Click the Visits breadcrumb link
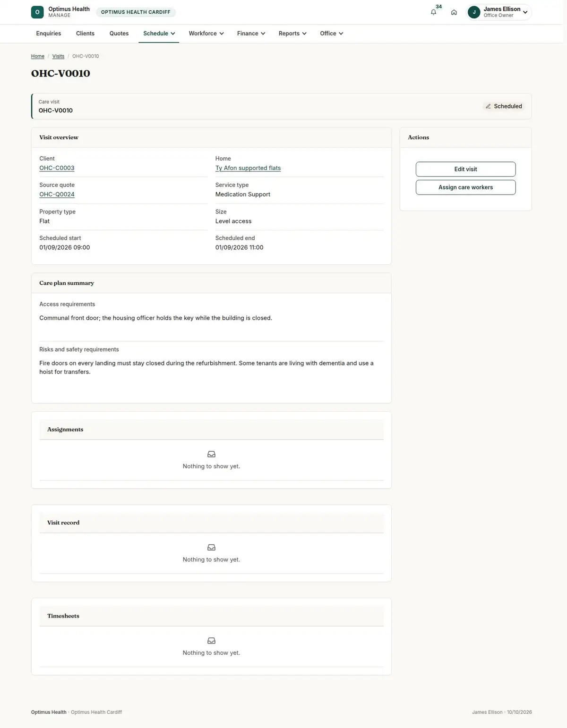This screenshot has width=567, height=728. (x=58, y=56)
